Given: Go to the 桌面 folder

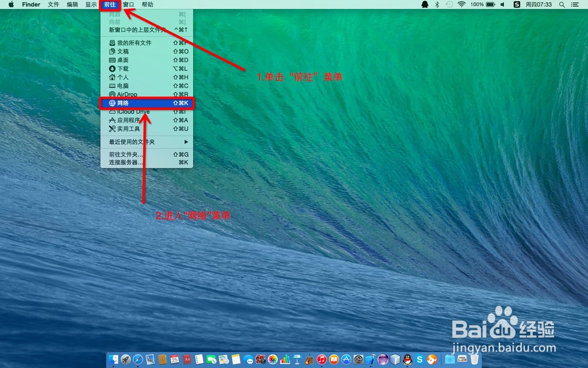Looking at the screenshot, I should 146,60.
